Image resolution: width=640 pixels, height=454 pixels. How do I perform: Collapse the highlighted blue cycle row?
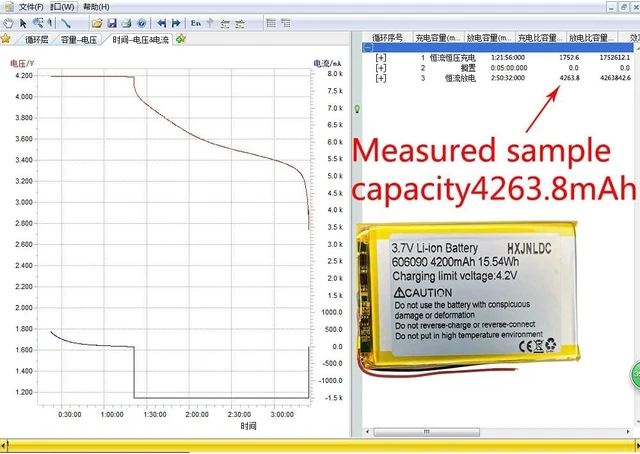coord(368,48)
